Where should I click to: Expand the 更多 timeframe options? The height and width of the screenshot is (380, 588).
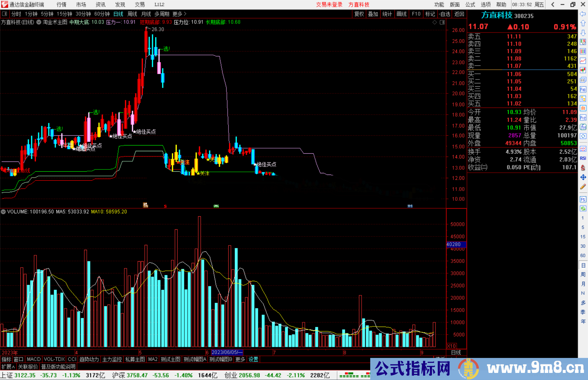pyautogui.click(x=179, y=14)
